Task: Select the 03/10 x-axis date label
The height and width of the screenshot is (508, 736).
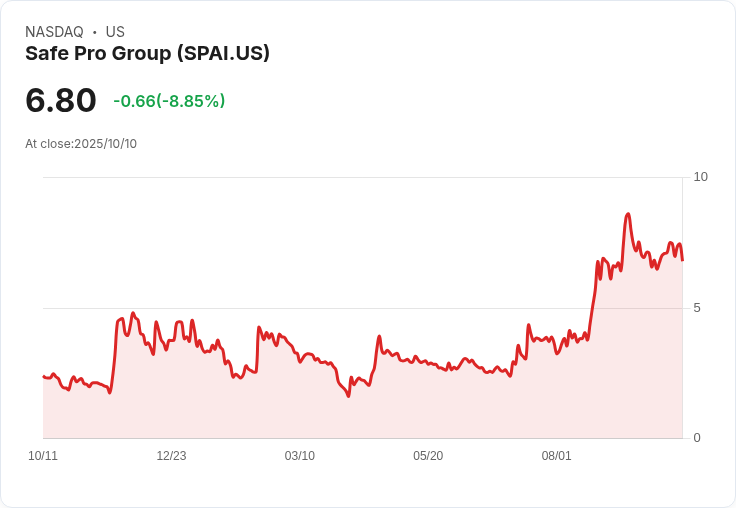Action: coord(299,456)
